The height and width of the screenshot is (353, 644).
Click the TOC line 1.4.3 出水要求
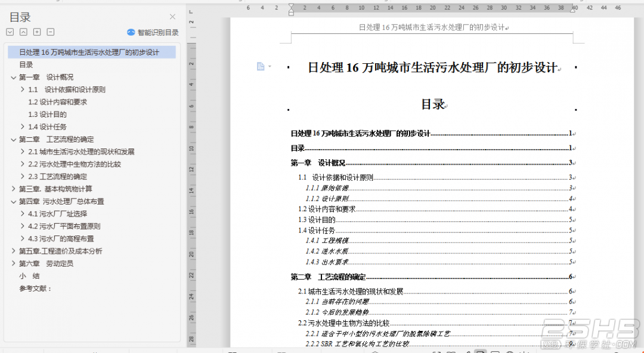(439, 262)
